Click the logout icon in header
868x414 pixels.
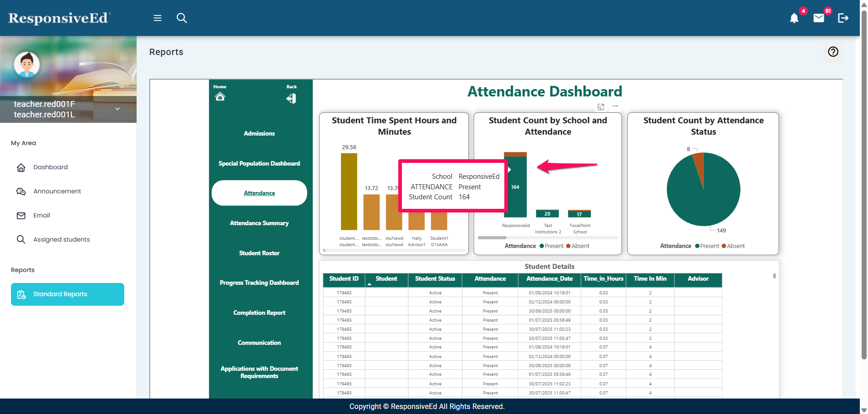click(843, 18)
